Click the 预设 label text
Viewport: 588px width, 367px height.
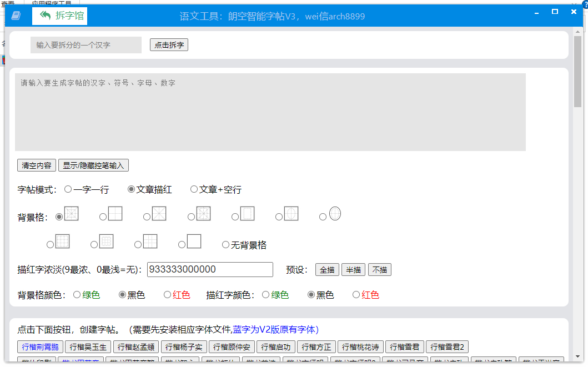297,270
